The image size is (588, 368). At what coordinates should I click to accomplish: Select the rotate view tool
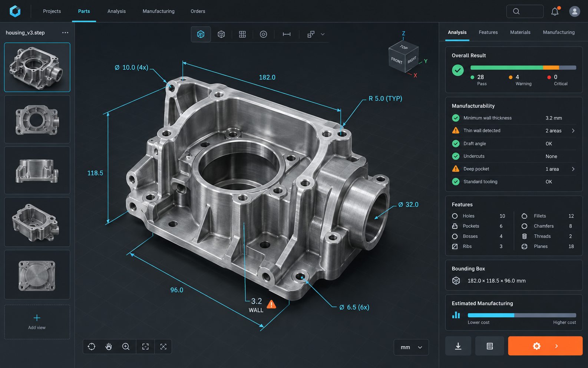92,346
